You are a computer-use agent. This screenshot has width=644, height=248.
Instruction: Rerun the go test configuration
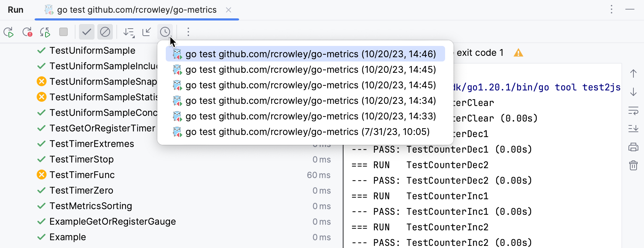8,32
